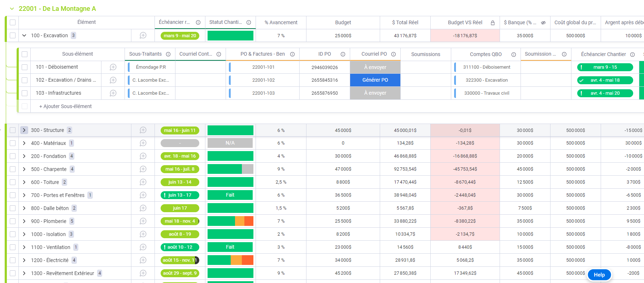The image size is (644, 283).
Task: Collapse the 22001 - De La Montagne A group
Action: click(12, 9)
